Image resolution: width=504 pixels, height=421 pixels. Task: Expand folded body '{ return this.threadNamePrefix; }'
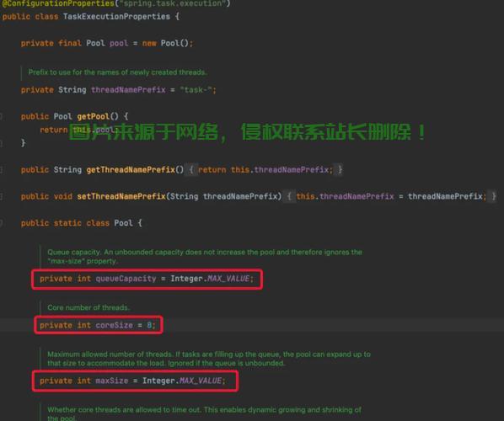(265, 169)
